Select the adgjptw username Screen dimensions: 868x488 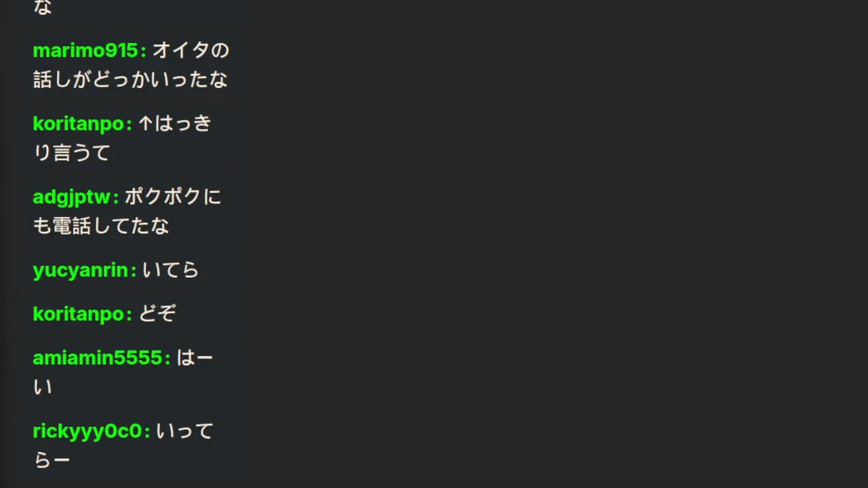[72, 197]
